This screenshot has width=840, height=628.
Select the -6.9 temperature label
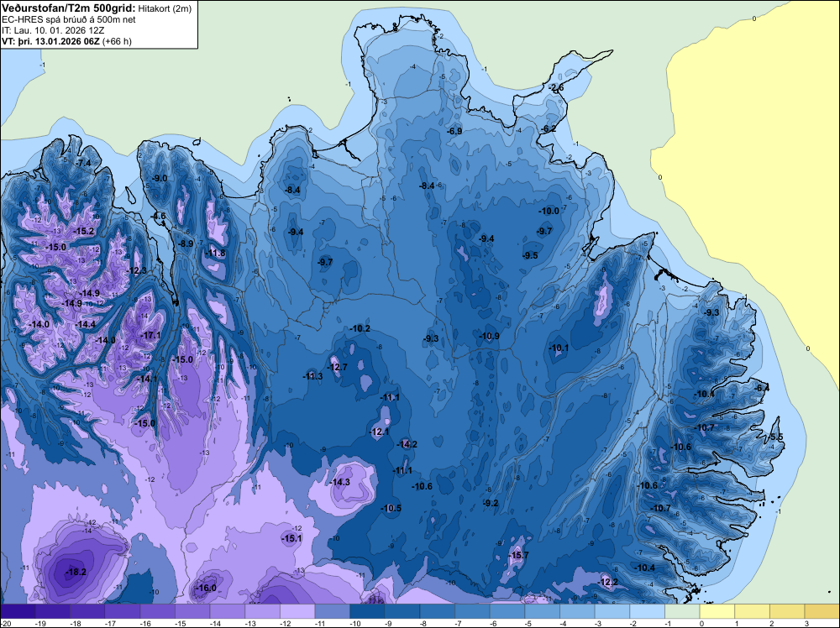coord(454,131)
